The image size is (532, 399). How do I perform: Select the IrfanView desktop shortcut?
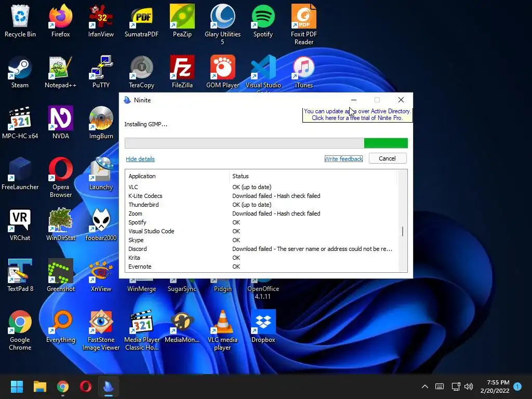pyautogui.click(x=101, y=21)
